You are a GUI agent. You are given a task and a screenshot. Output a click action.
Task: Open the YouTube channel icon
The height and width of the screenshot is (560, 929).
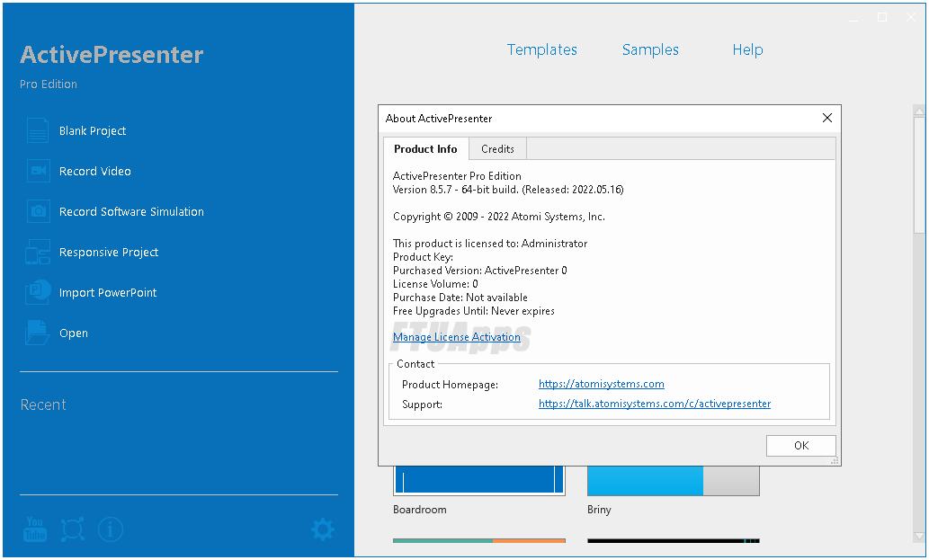click(x=35, y=529)
